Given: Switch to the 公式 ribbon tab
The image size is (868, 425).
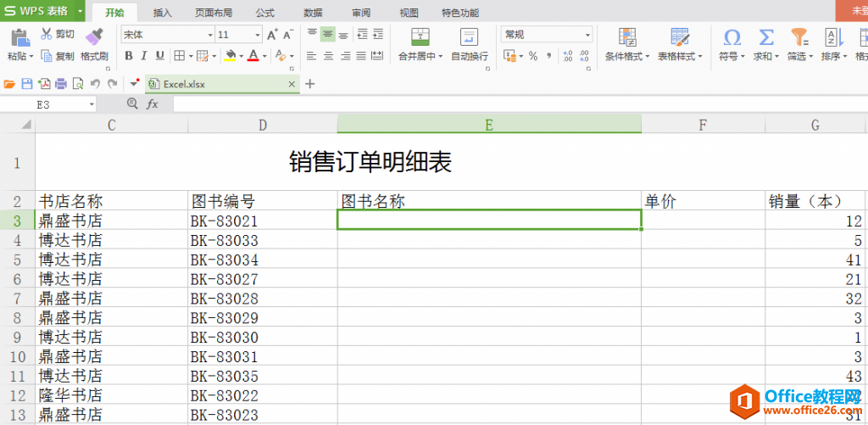Looking at the screenshot, I should tap(265, 13).
